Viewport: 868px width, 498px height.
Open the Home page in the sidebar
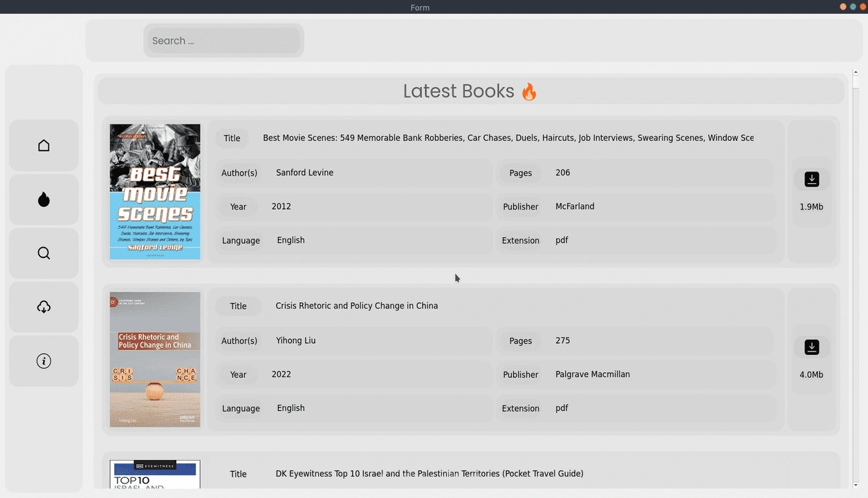tap(44, 145)
